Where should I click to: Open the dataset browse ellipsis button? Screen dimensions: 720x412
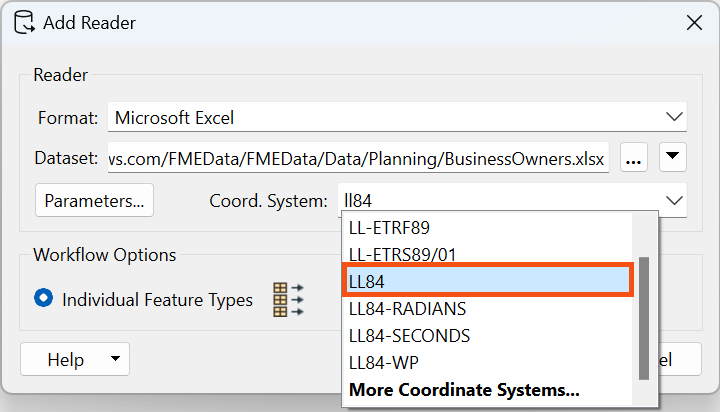point(635,158)
